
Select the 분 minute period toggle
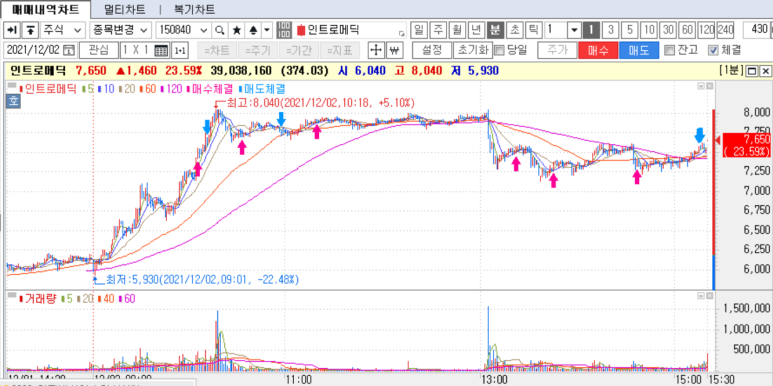pyautogui.click(x=494, y=30)
